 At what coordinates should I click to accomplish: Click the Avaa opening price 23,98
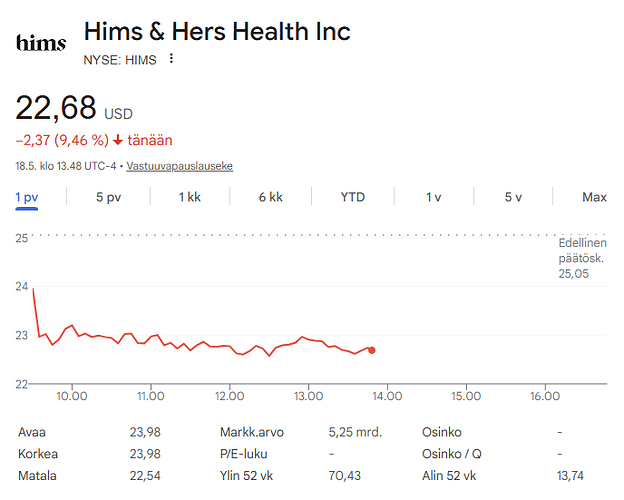click(145, 432)
